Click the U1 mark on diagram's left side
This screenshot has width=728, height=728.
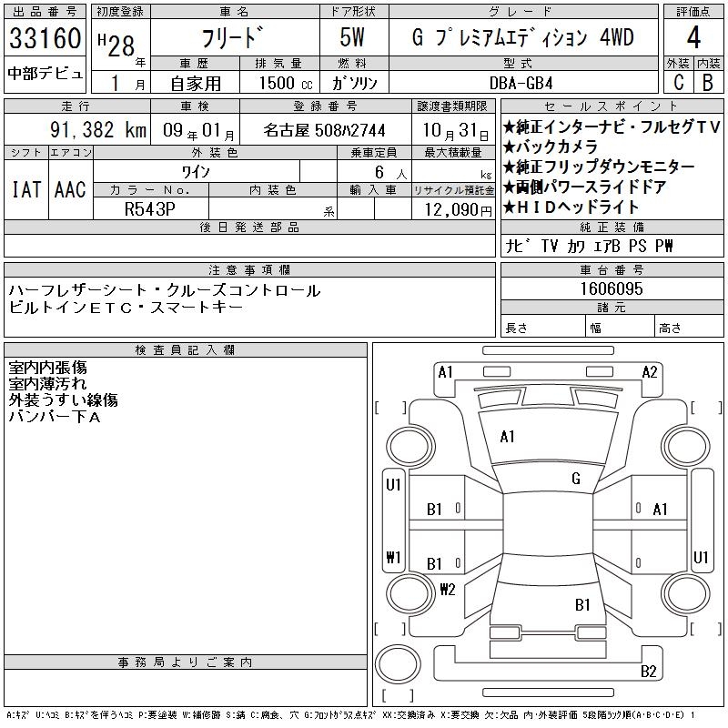pos(393,485)
